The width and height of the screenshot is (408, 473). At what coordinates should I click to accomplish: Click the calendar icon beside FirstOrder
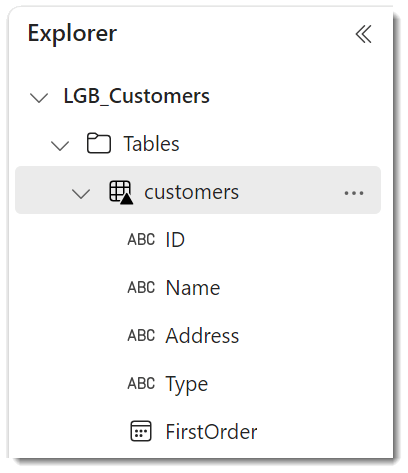[x=141, y=431]
